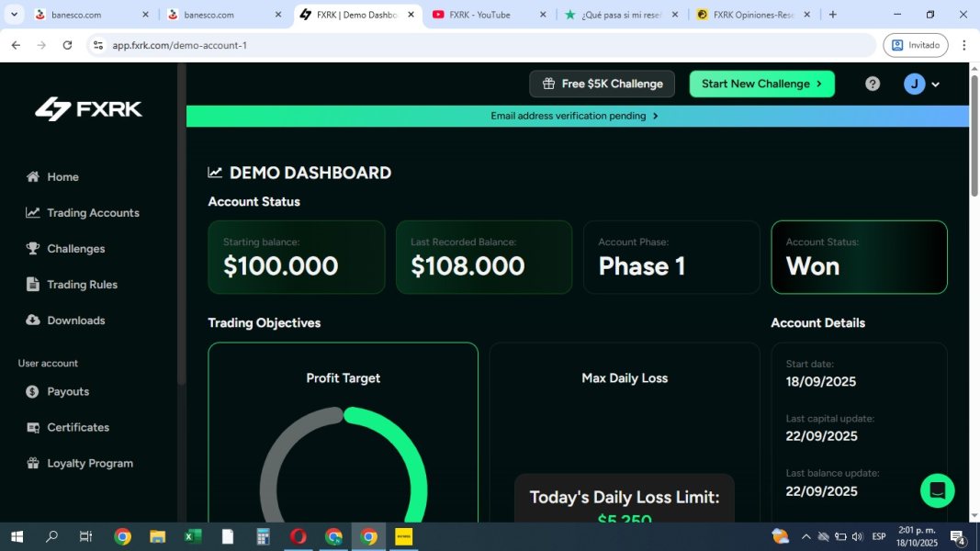Screen dimensions: 980x551
Task: Click the Challenges trophy icon
Action: [x=32, y=249]
